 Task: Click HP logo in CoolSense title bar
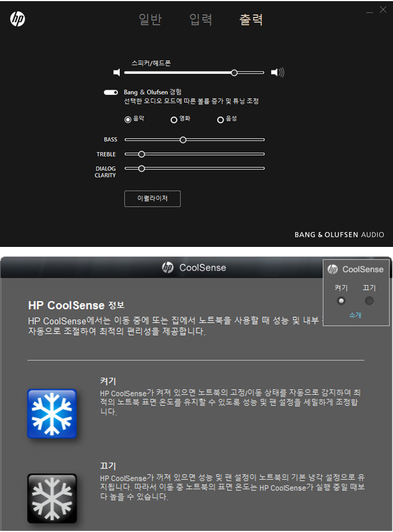click(168, 268)
